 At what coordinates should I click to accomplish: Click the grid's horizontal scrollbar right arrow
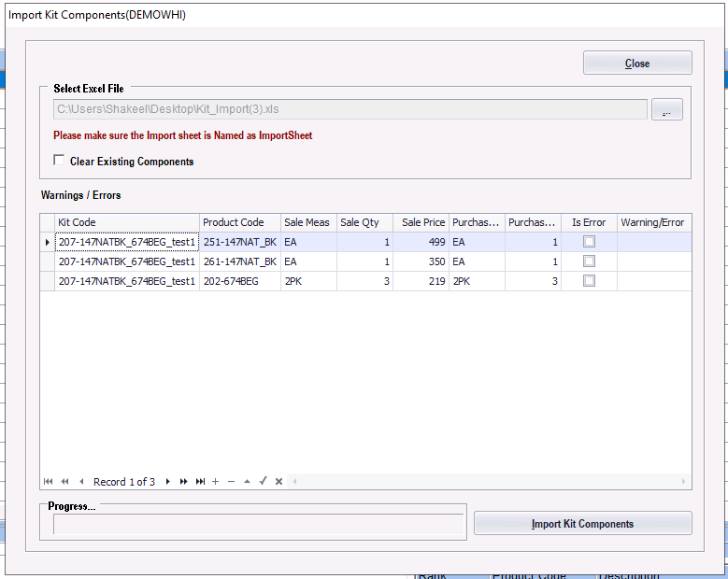pos(684,482)
